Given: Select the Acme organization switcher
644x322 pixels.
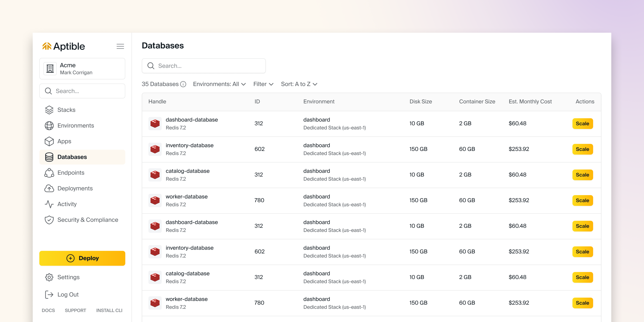Looking at the screenshot, I should [82, 69].
